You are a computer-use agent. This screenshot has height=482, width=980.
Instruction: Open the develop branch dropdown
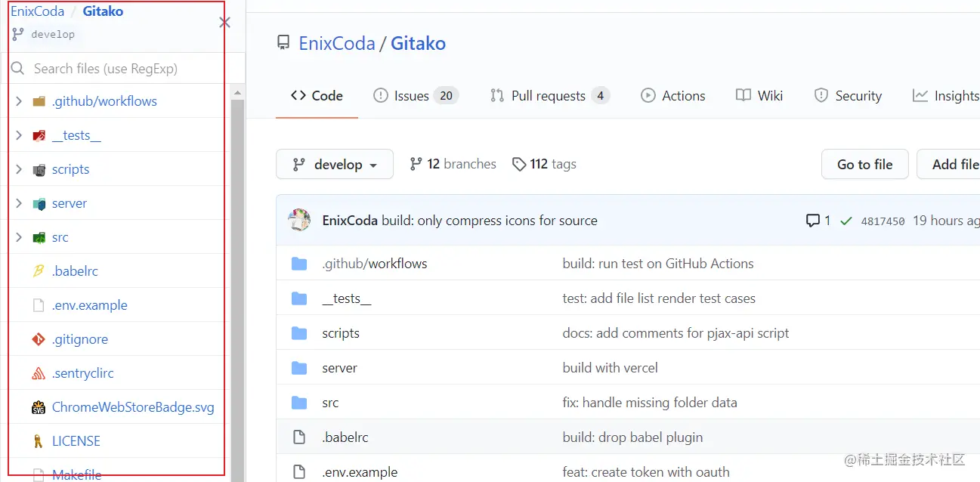tap(335, 164)
